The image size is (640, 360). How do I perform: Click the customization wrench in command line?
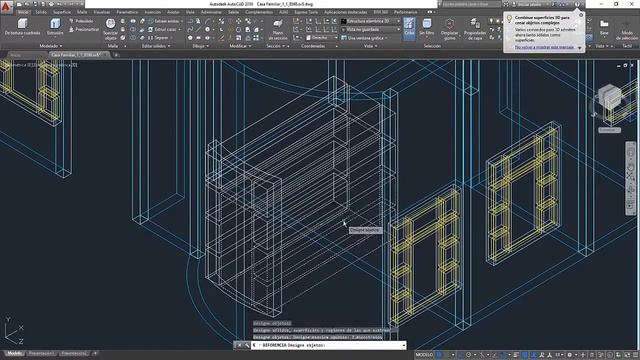[247, 345]
